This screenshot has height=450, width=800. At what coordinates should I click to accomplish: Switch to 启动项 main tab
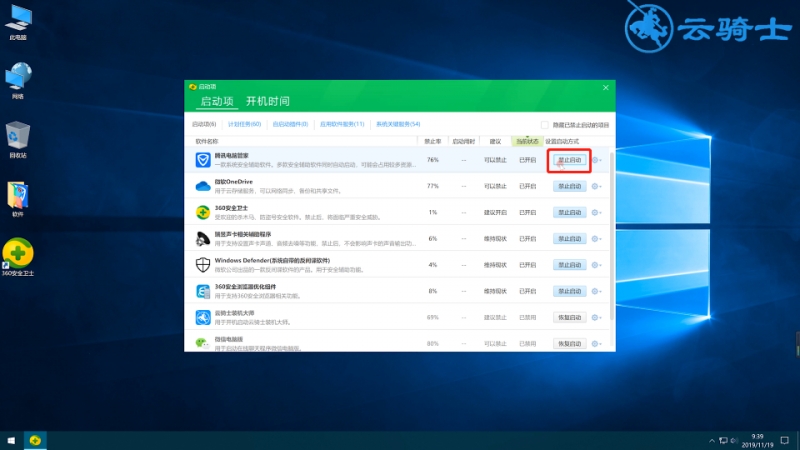click(x=217, y=101)
